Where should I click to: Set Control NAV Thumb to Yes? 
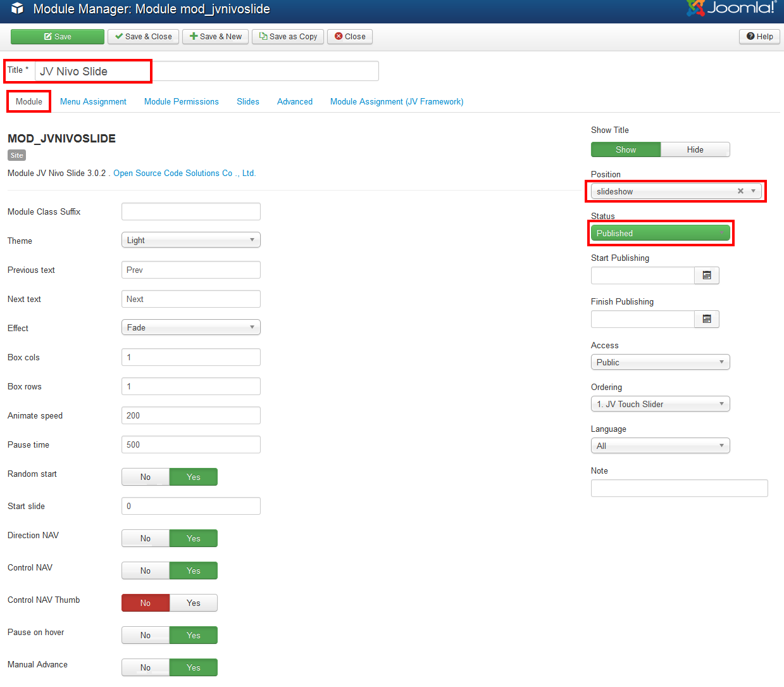(x=194, y=603)
